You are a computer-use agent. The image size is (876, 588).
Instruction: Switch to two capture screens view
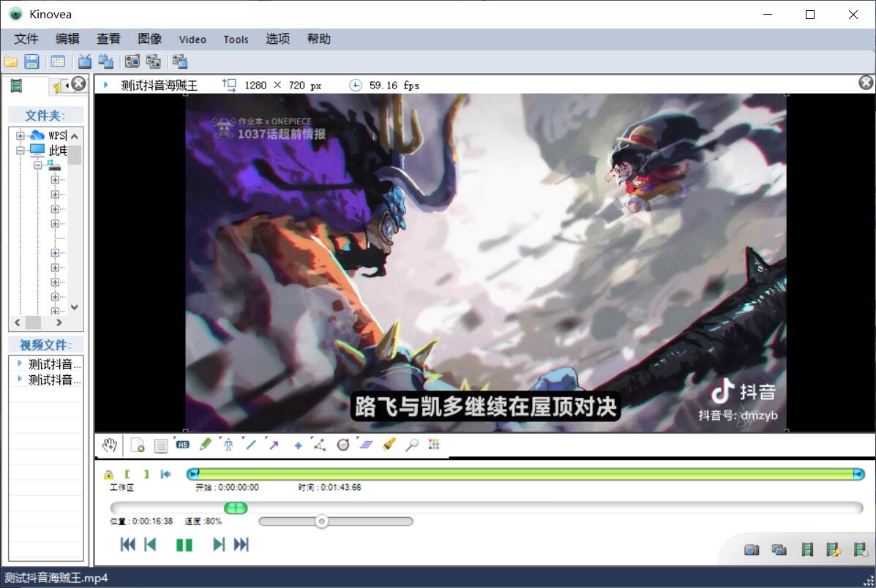coord(153,61)
